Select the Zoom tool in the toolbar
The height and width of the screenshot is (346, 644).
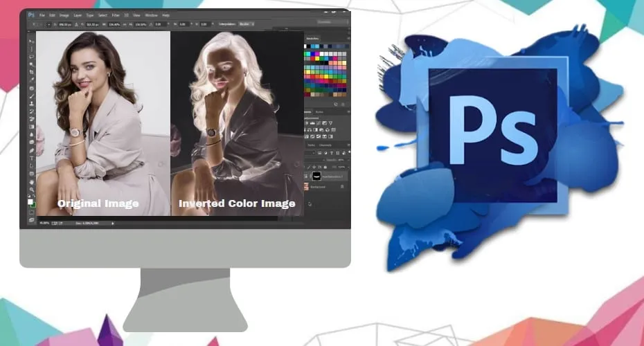pos(32,190)
